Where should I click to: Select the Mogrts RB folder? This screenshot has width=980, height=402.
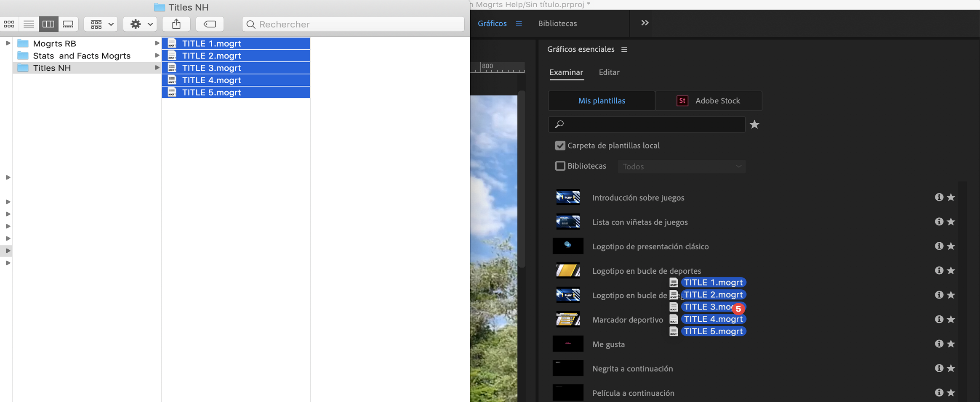[87, 43]
